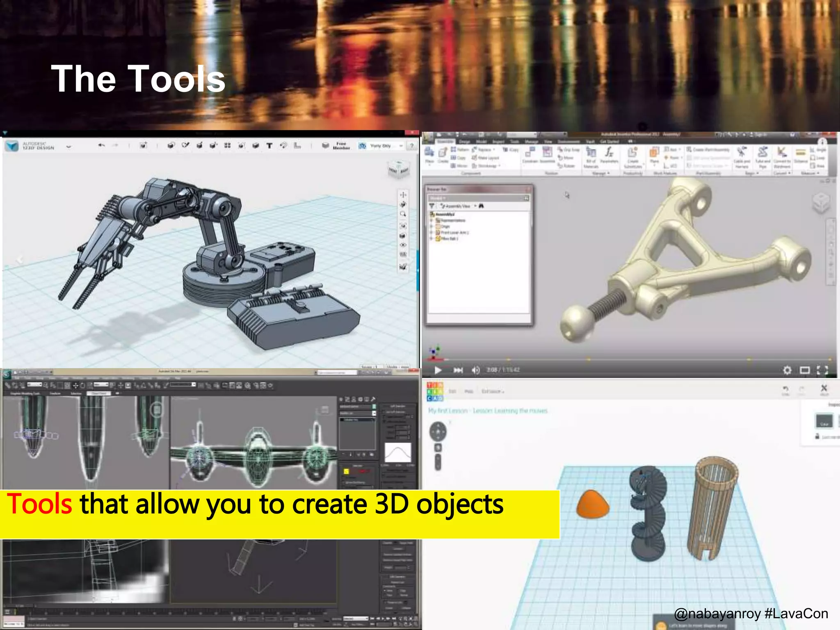Image resolution: width=840 pixels, height=630 pixels.
Task: Click the Tinkercad logo
Action: pyautogui.click(x=435, y=391)
